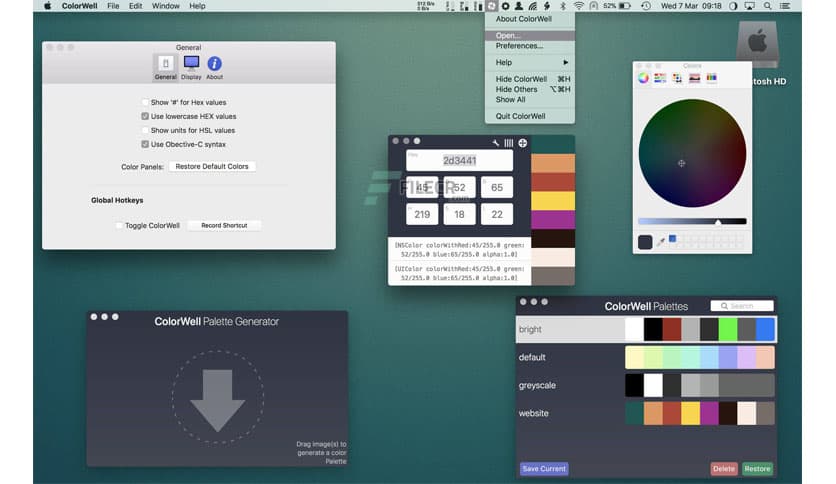Click the Record Shortcut button
The image size is (836, 484).
(x=224, y=225)
